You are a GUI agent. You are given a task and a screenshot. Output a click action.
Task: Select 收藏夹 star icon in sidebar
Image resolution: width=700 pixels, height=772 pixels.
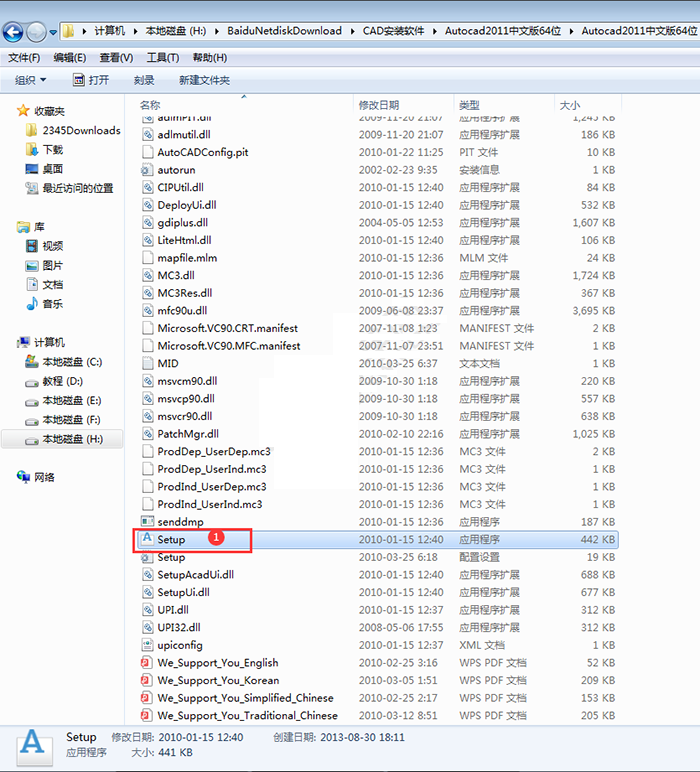pos(23,111)
